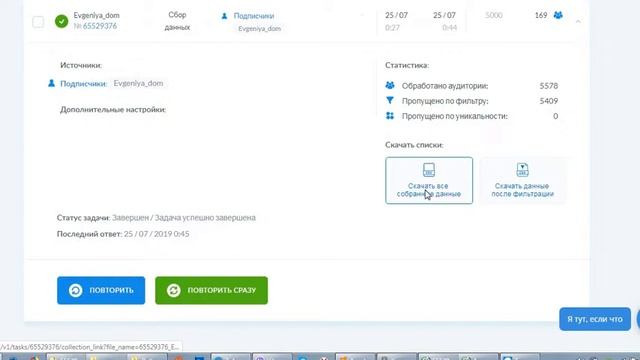Viewport: 640px width, 360px height.
Task: Click the green Повторить сразу button
Action: click(x=211, y=290)
